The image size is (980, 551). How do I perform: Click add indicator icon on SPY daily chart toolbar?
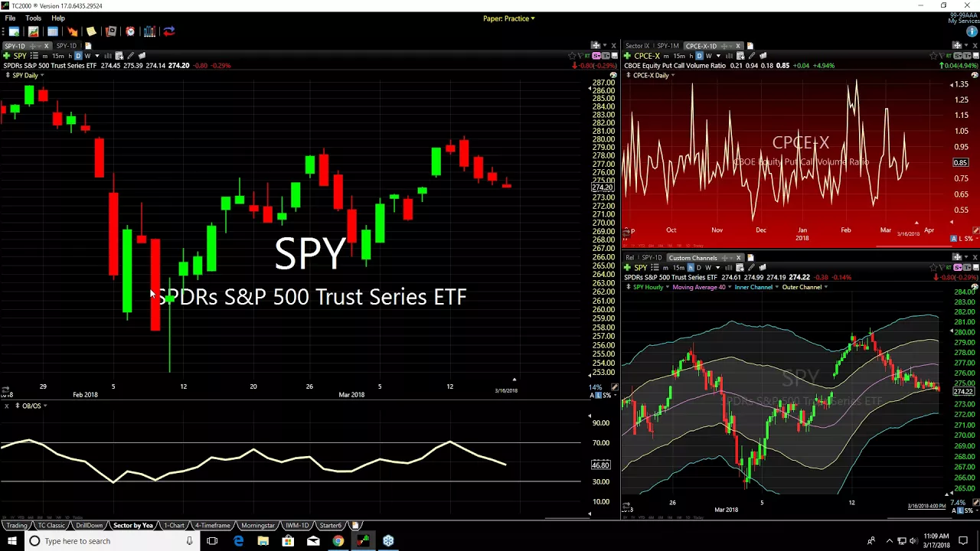pos(119,56)
